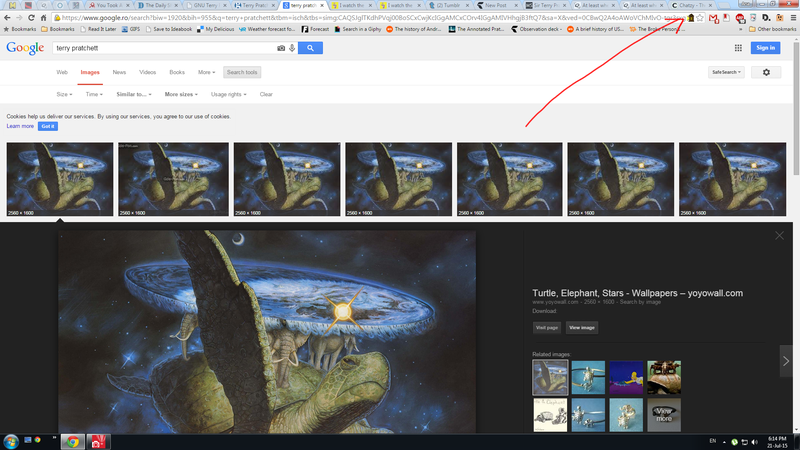Expand the bookmarks bar overflow chevron
This screenshot has width=800, height=450.
pyautogui.click(x=740, y=30)
